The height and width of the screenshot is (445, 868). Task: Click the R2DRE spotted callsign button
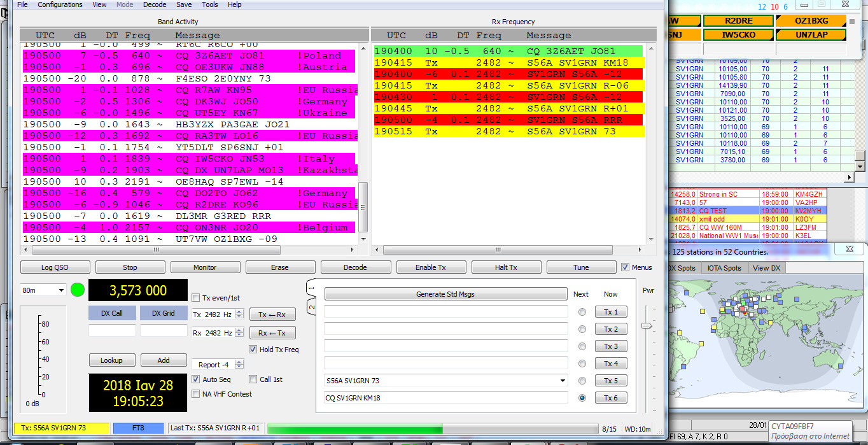click(738, 20)
